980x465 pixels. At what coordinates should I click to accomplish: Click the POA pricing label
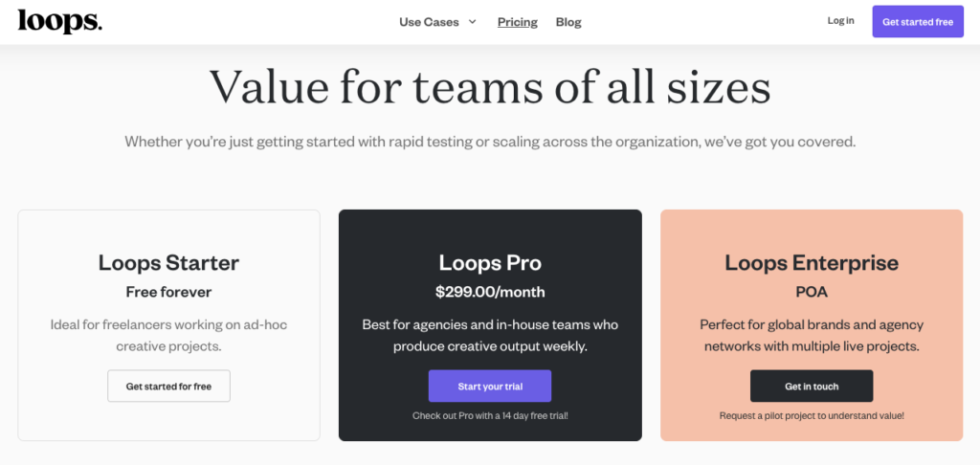(x=812, y=292)
